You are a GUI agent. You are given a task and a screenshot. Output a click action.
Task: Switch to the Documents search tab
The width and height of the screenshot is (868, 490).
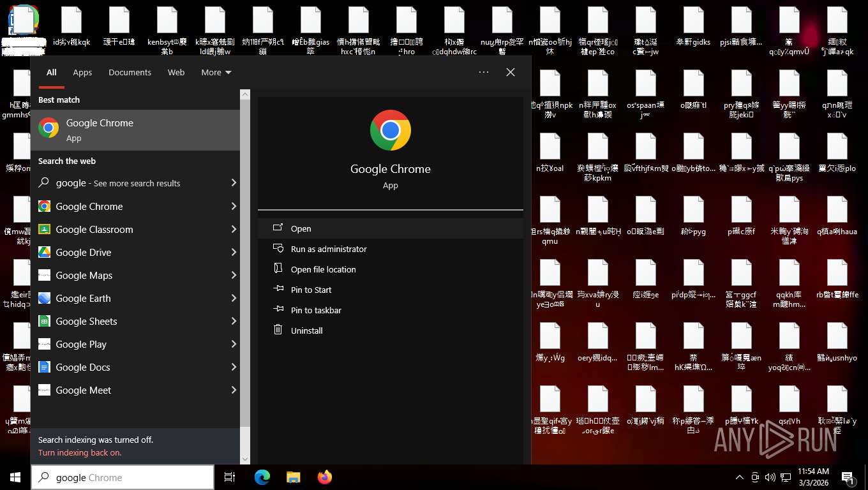click(130, 73)
